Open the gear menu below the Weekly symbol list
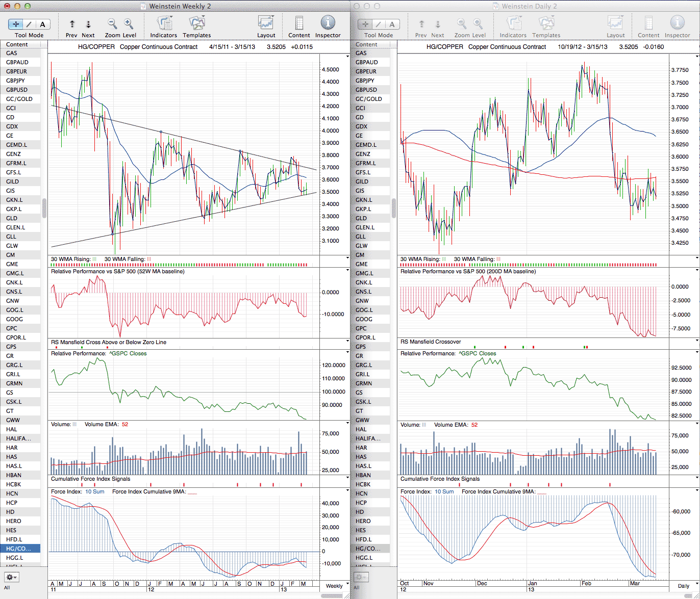The image size is (700, 599). (x=11, y=577)
